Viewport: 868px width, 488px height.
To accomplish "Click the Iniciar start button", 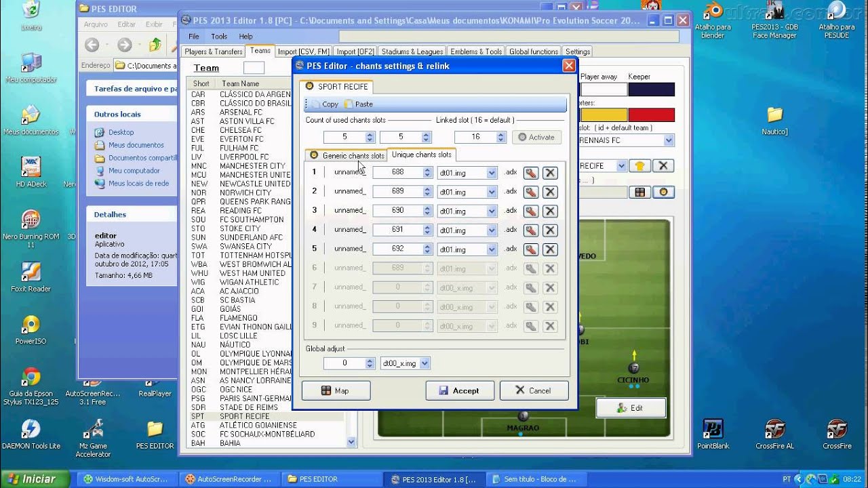I will [x=34, y=479].
